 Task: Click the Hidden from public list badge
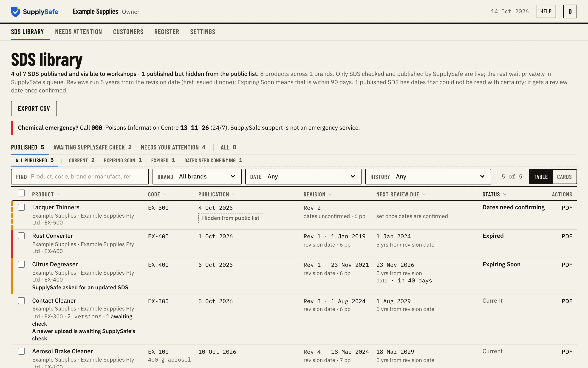[231, 218]
